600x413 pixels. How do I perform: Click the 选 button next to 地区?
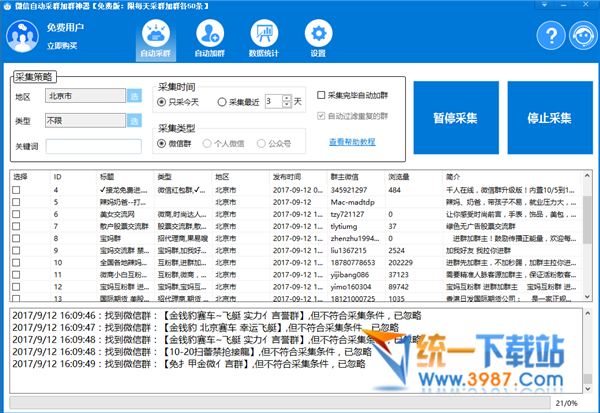click(x=134, y=96)
